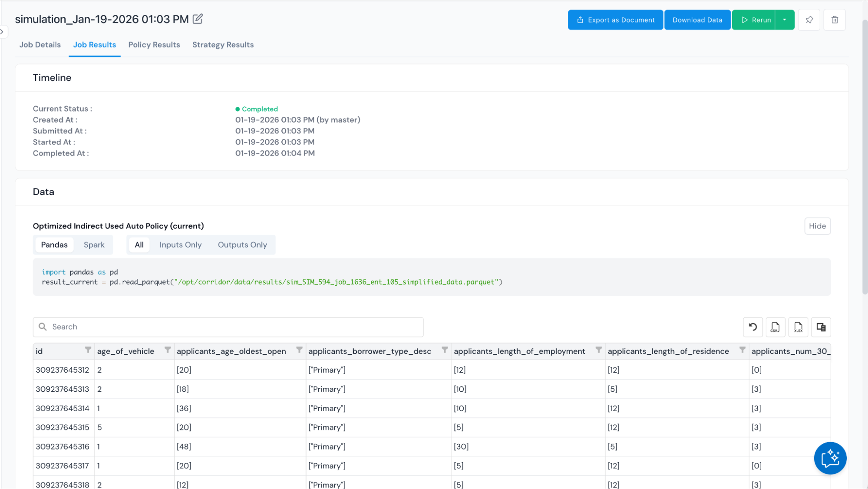The height and width of the screenshot is (489, 868).
Task: Show Outputs Only columns
Action: (242, 245)
